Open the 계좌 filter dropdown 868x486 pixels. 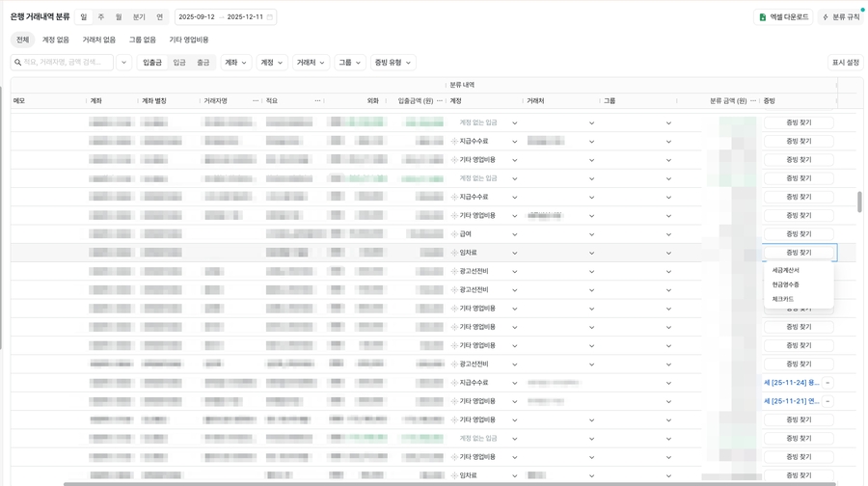point(235,63)
